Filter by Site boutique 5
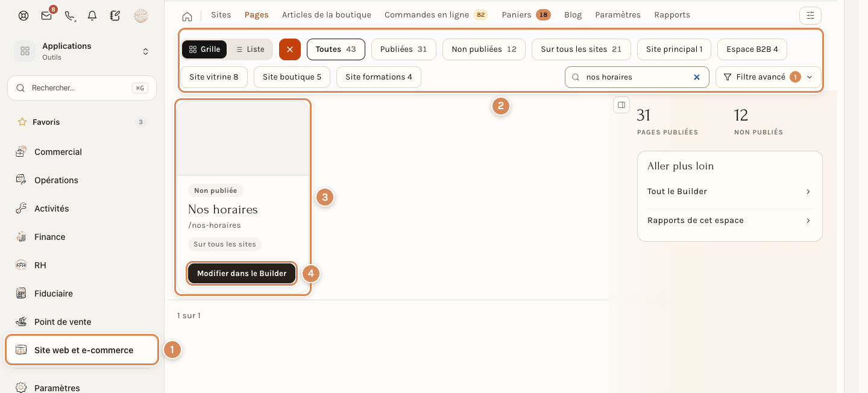868x393 pixels. (292, 77)
